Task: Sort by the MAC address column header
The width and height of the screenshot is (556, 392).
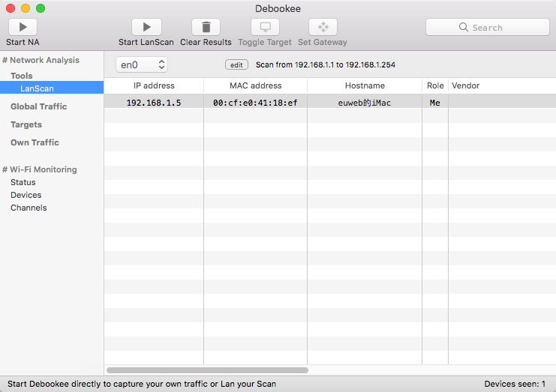Action: coord(256,85)
